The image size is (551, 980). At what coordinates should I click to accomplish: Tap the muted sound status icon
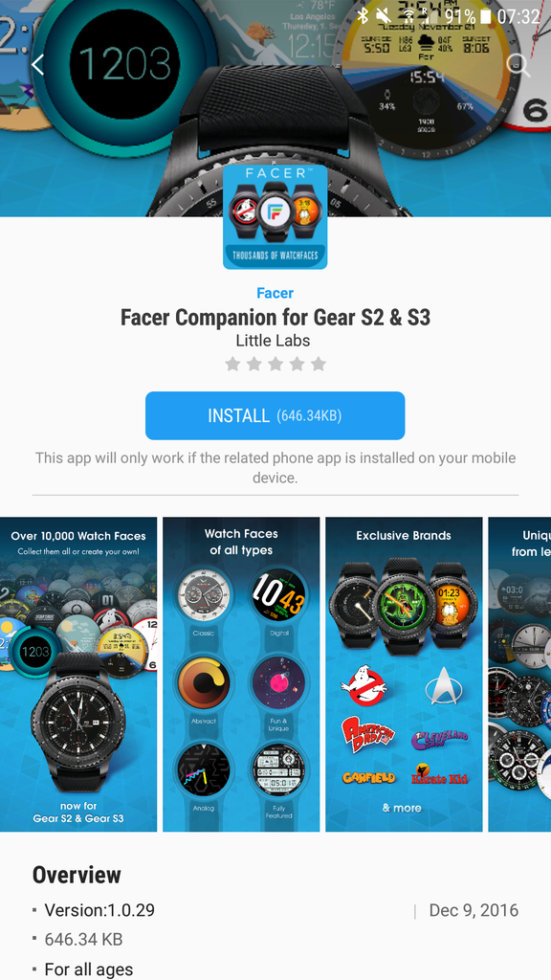tap(384, 16)
